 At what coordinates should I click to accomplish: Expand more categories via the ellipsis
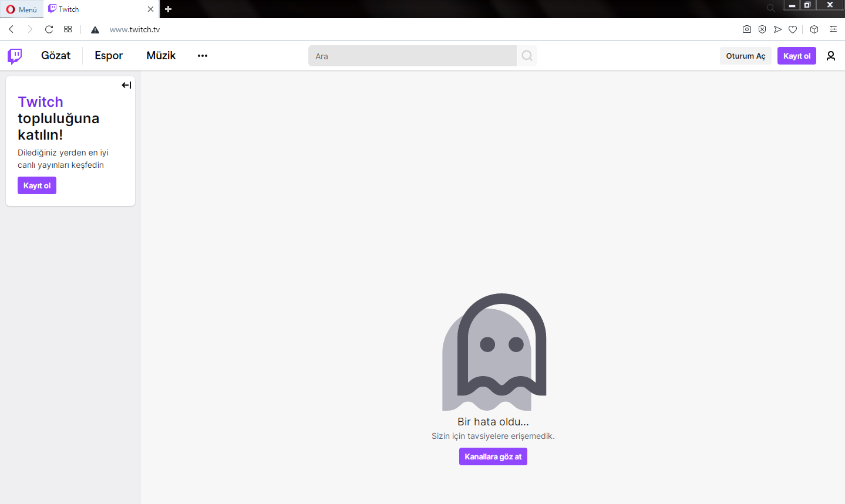[x=202, y=56]
